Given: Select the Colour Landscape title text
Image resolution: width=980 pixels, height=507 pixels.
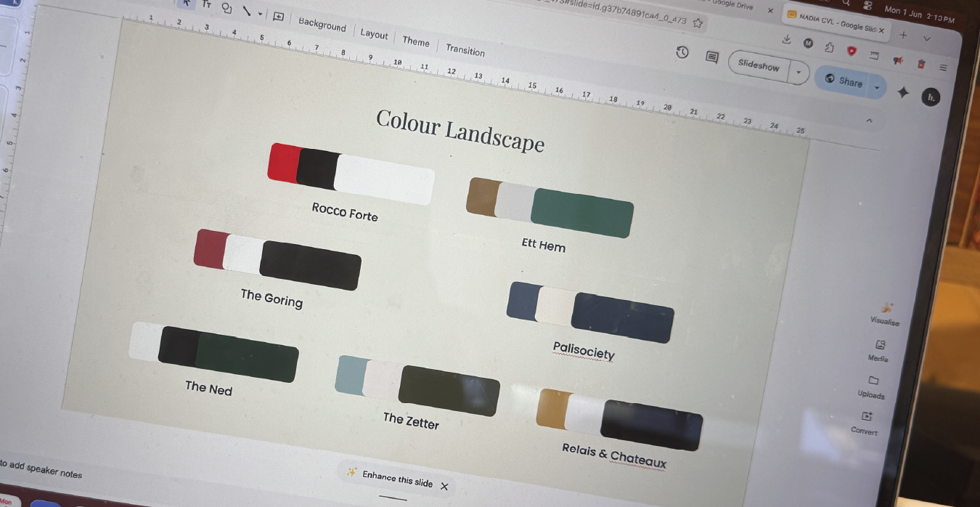Looking at the screenshot, I should (x=460, y=130).
